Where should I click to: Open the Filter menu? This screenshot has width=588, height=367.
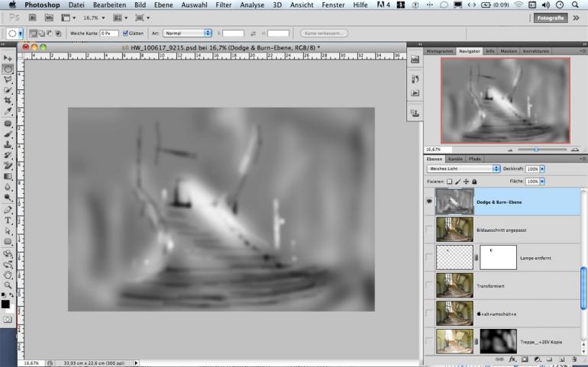(224, 5)
